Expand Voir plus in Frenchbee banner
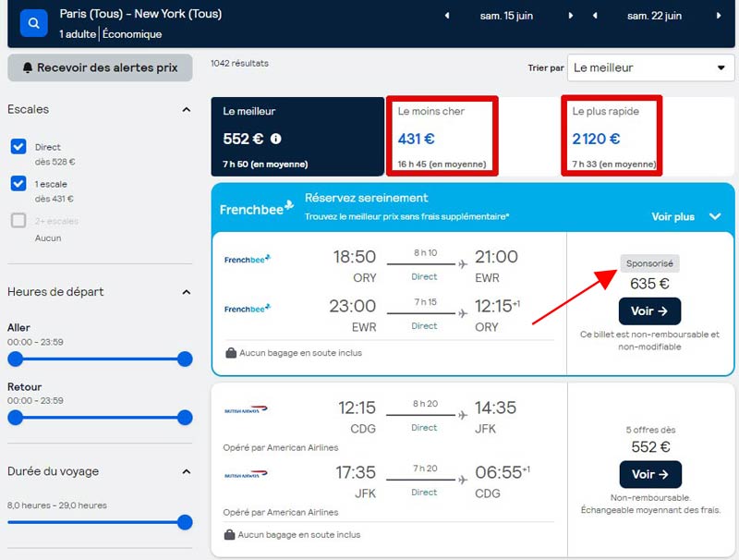This screenshot has width=739, height=560. click(686, 216)
